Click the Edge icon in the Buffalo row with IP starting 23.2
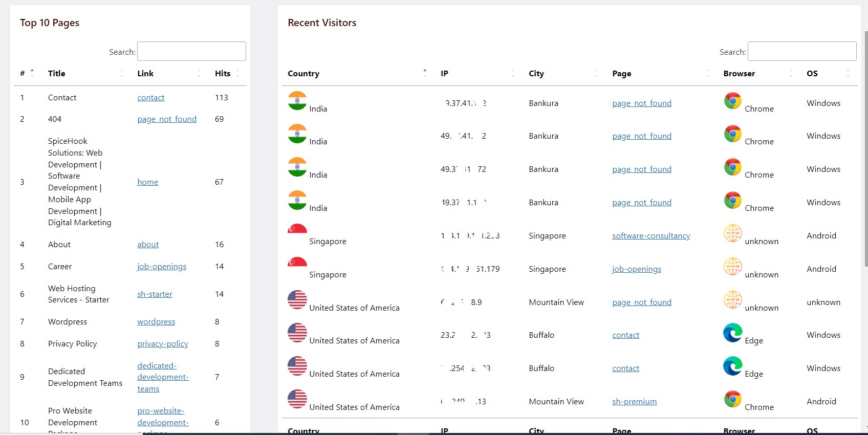 coord(732,333)
